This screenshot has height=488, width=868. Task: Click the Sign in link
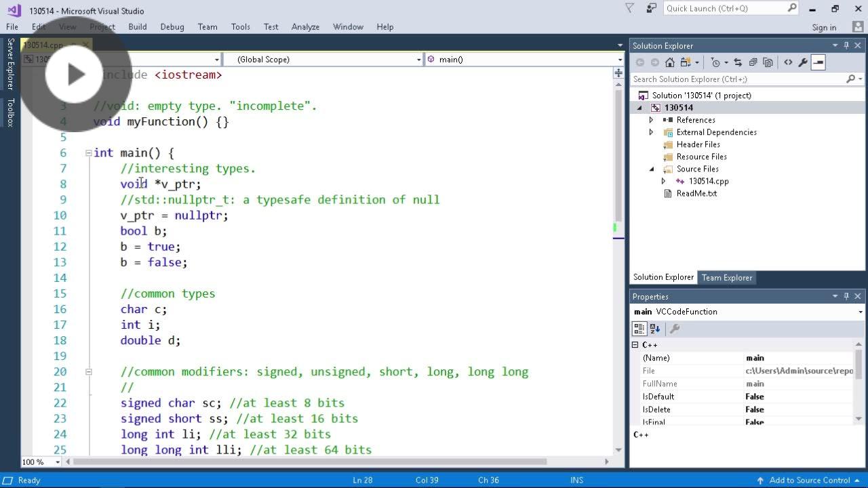(824, 27)
